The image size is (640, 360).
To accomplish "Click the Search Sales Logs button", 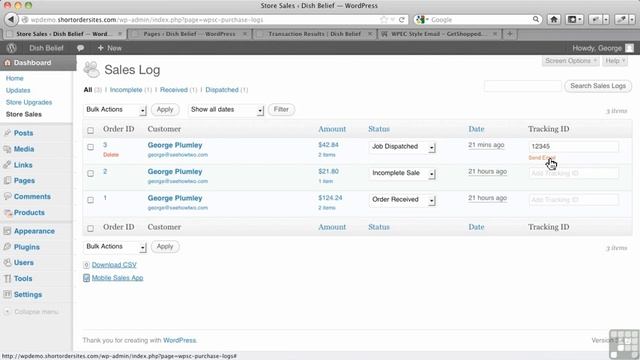I will pos(598,86).
